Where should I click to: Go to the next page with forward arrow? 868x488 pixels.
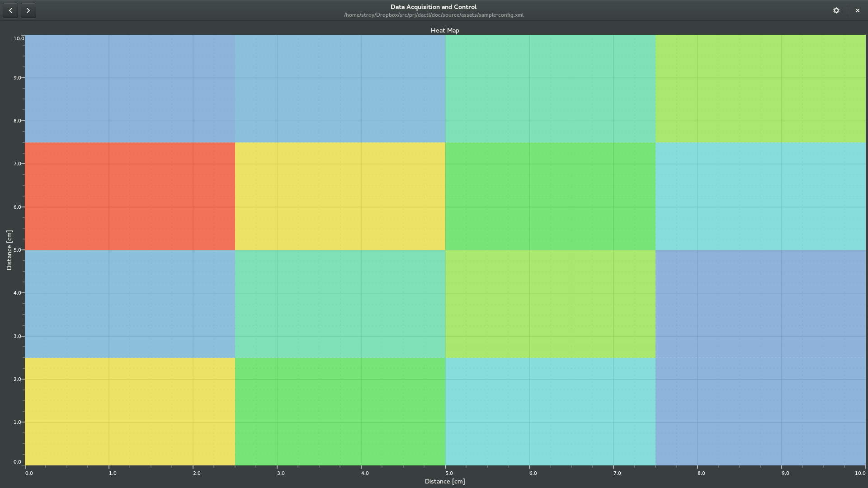point(28,10)
